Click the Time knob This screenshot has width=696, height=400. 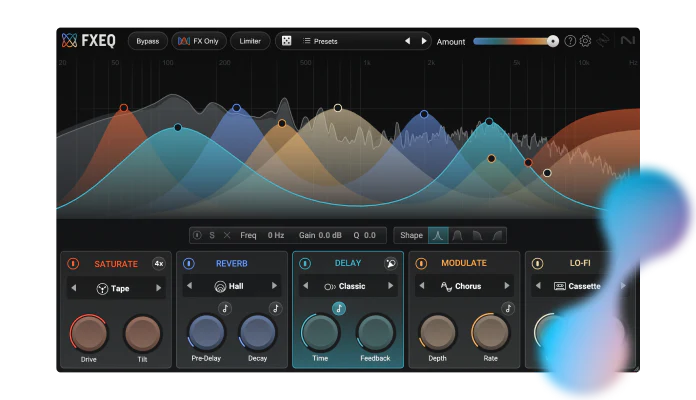tap(320, 333)
